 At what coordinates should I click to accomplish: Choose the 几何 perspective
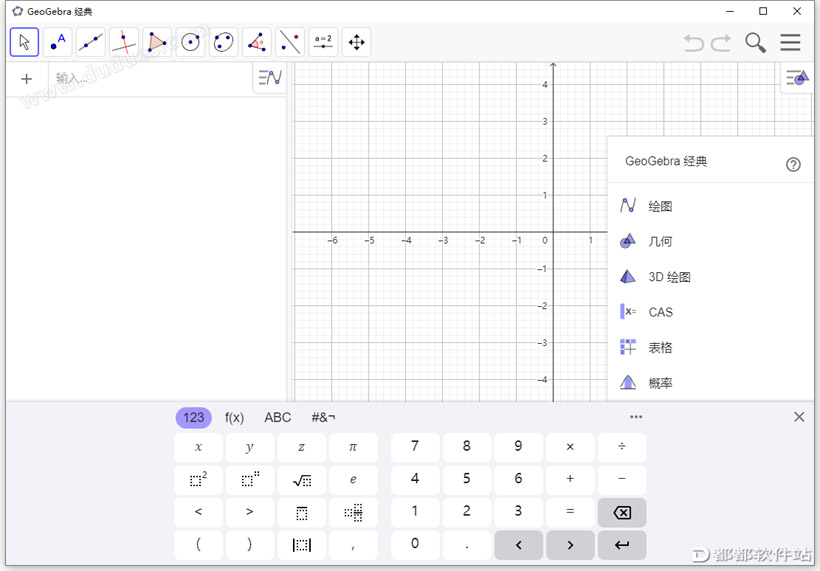[x=711, y=241]
